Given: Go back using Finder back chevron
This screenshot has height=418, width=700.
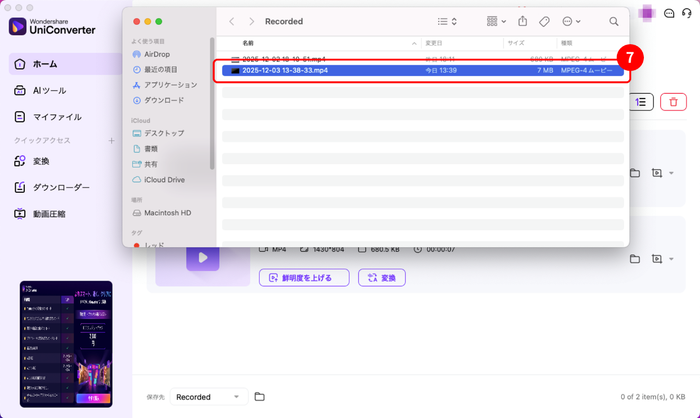Looking at the screenshot, I should (x=232, y=21).
